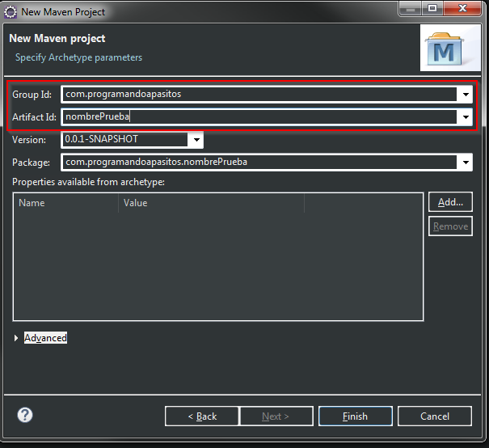The image size is (489, 448).
Task: Click the Advanced label
Action: pos(45,338)
